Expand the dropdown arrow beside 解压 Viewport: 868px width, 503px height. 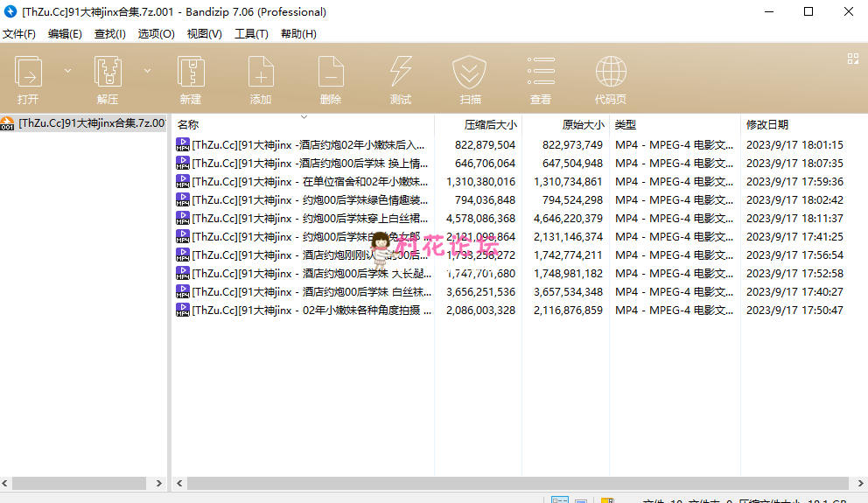pyautogui.click(x=147, y=71)
